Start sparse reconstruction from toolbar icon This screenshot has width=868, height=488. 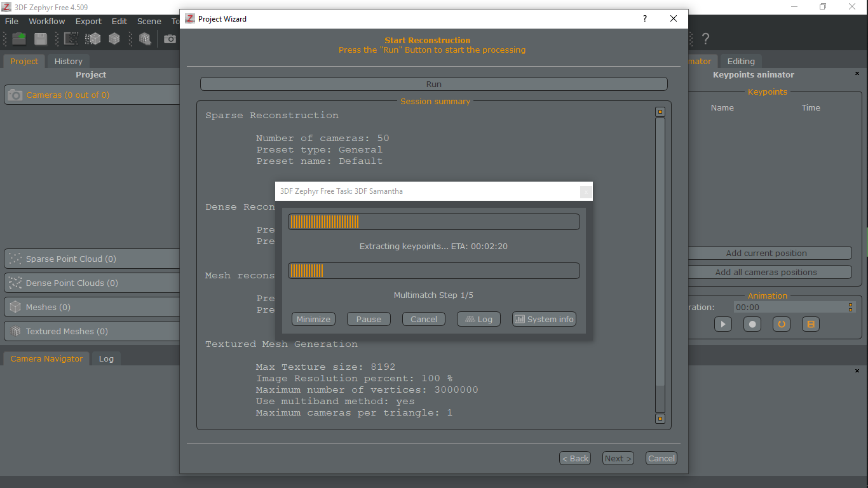click(71, 39)
